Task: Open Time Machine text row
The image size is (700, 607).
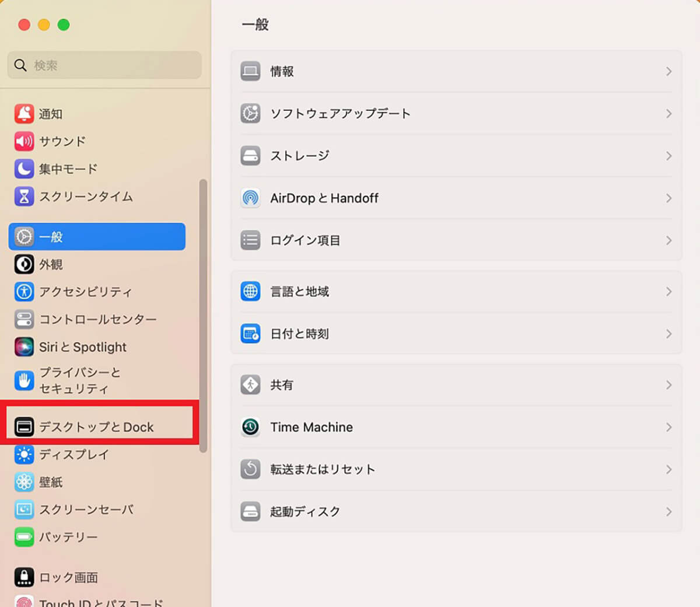Action: [x=311, y=427]
